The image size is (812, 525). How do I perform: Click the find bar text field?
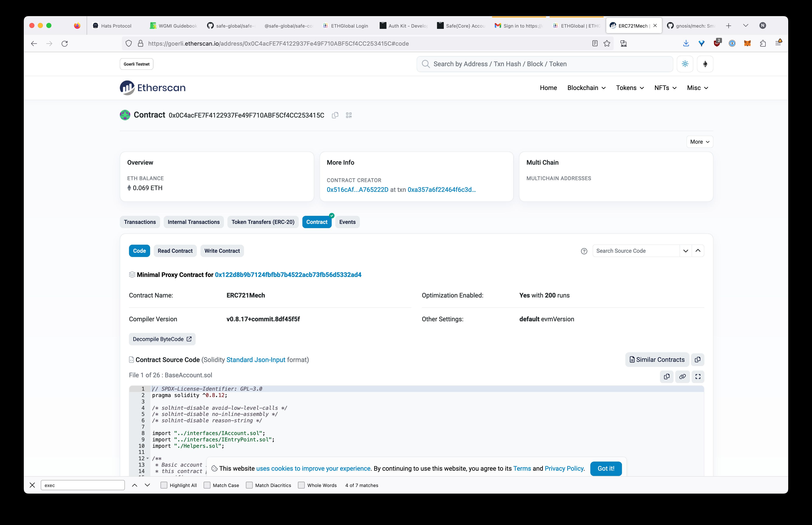(83, 485)
